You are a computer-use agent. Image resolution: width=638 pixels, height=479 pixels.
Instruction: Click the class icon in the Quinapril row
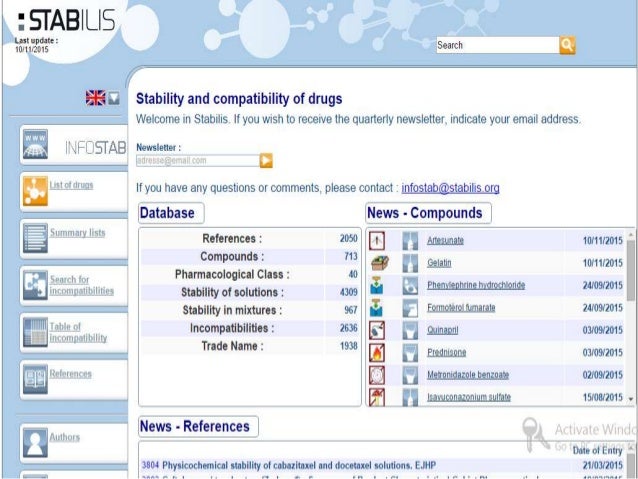click(377, 330)
